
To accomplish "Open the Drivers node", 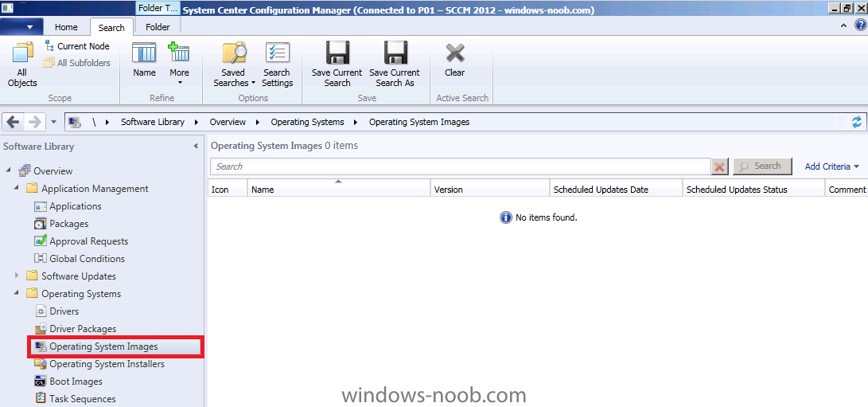I will [64, 311].
